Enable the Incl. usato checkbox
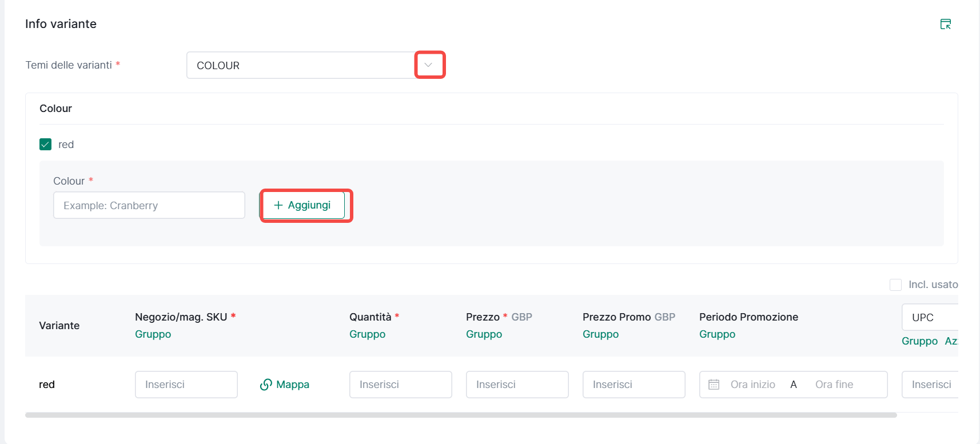Image resolution: width=980 pixels, height=444 pixels. click(895, 285)
